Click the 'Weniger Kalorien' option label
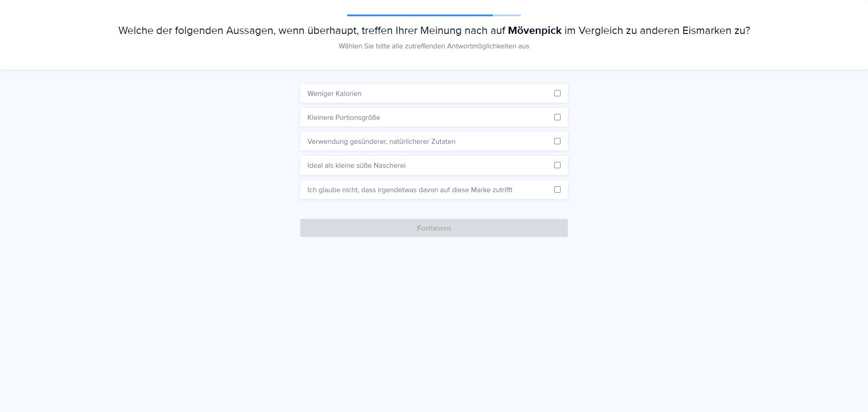 (335, 94)
